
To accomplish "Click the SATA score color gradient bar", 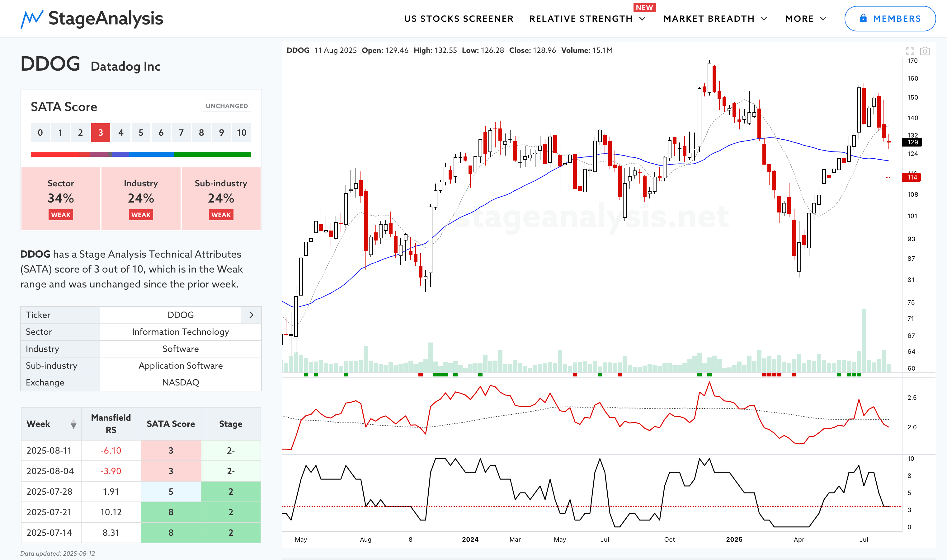I will coord(141,154).
